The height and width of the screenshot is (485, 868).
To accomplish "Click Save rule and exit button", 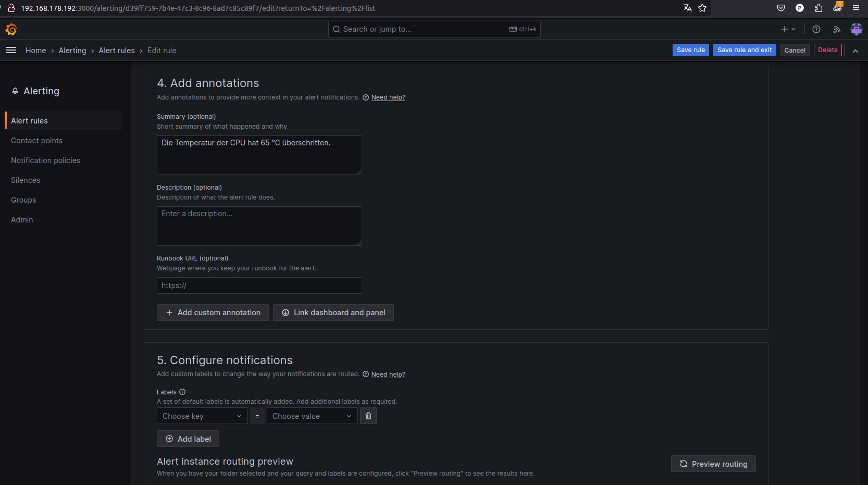I will (x=745, y=50).
